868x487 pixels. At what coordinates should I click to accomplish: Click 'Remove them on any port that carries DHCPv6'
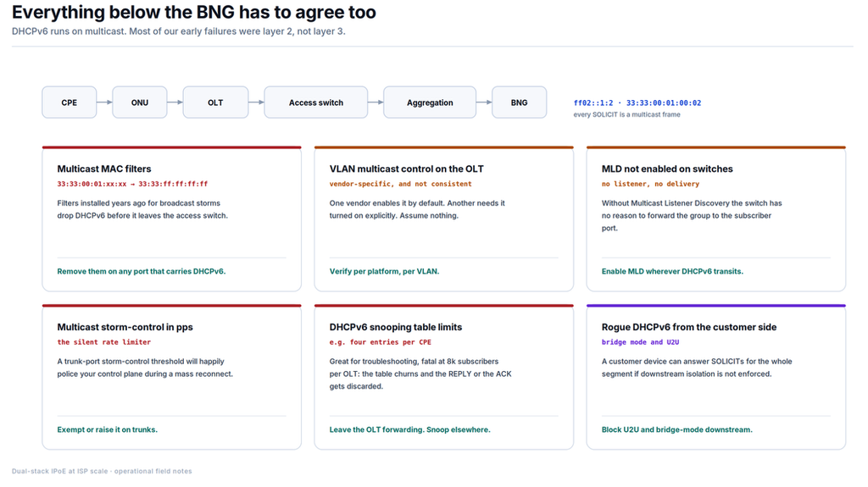click(x=142, y=271)
